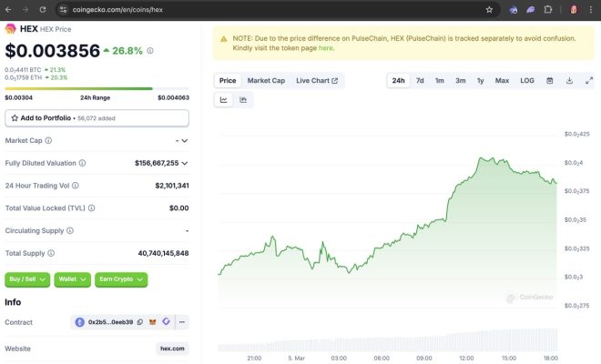Image resolution: width=601 pixels, height=364 pixels.
Task: Show Market Cap info tooltip icon
Action: pos(48,141)
